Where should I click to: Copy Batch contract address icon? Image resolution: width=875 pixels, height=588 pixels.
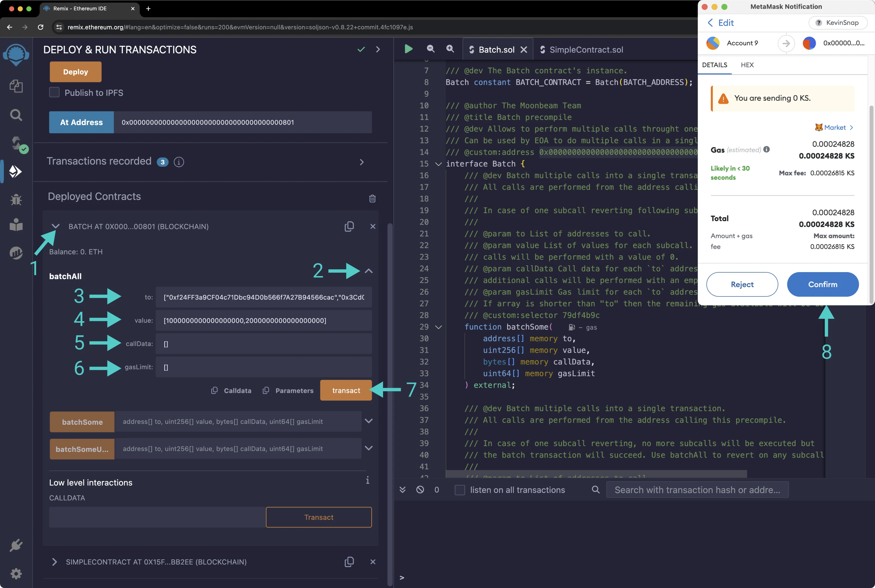coord(349,226)
